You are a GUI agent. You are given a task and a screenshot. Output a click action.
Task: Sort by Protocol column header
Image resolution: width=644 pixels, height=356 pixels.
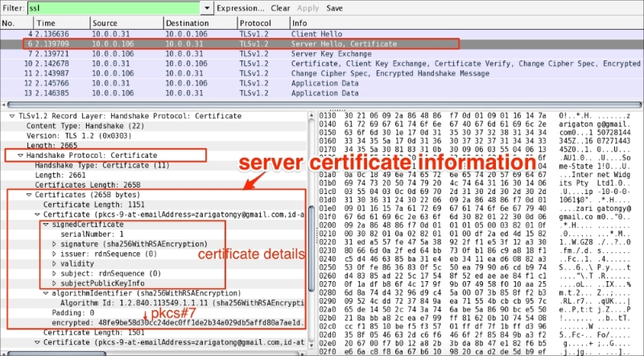263,23
